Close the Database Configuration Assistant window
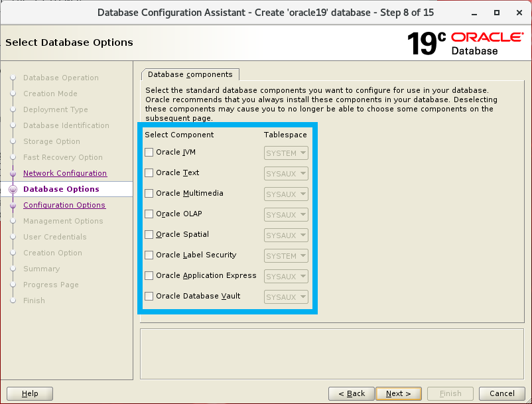The image size is (532, 404). pos(519,13)
